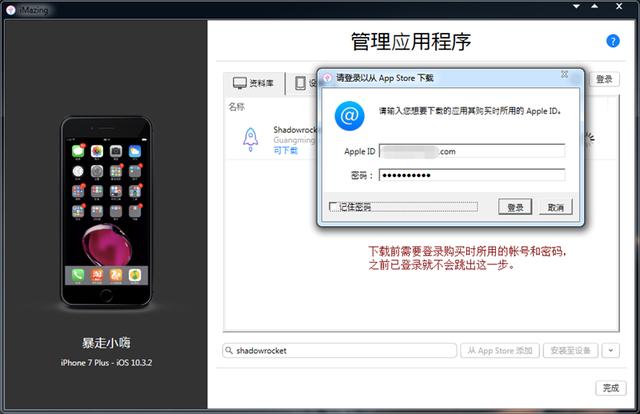640x414 pixels.
Task: Focus the Apple ID input field
Action: pos(472,151)
